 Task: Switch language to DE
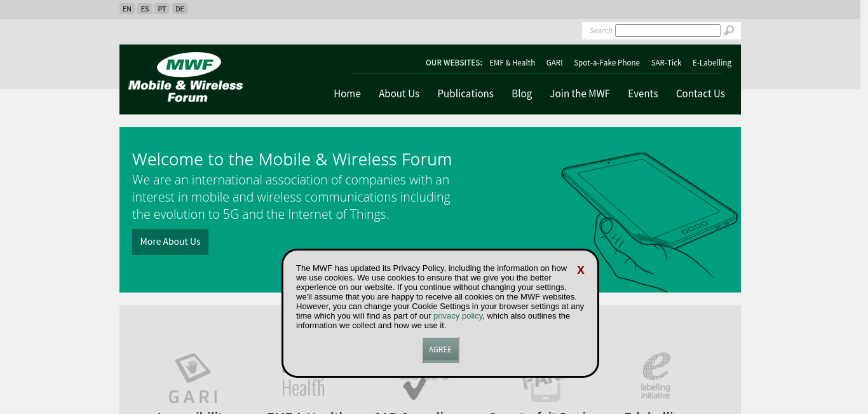[180, 9]
